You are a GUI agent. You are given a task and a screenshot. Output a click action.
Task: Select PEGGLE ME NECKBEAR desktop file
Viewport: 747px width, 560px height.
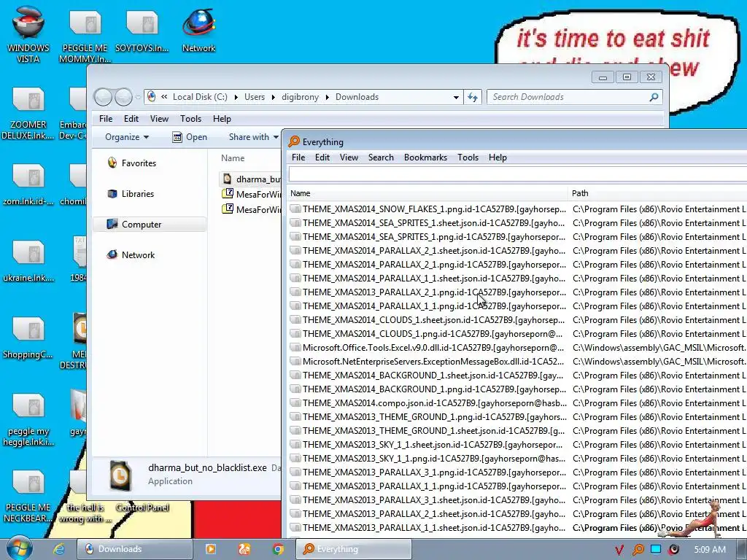tap(28, 495)
